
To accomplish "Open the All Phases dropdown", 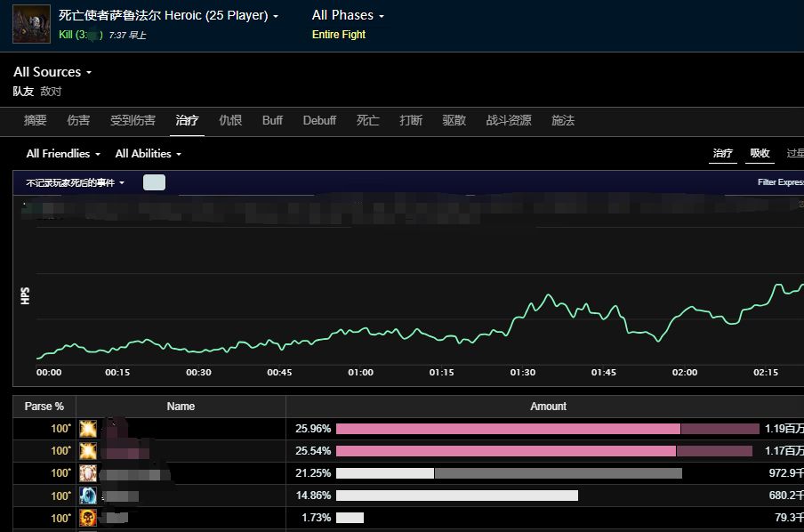I will tap(348, 15).
